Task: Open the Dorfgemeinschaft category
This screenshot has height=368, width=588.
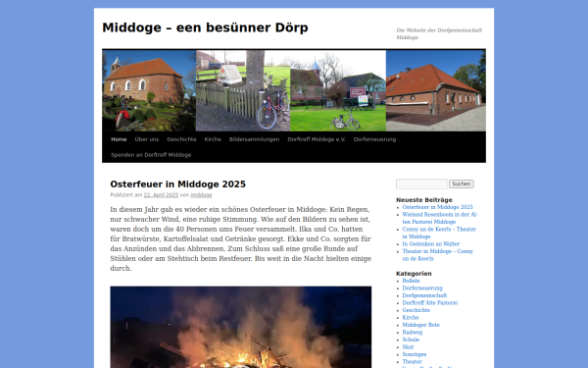Action: 424,295
